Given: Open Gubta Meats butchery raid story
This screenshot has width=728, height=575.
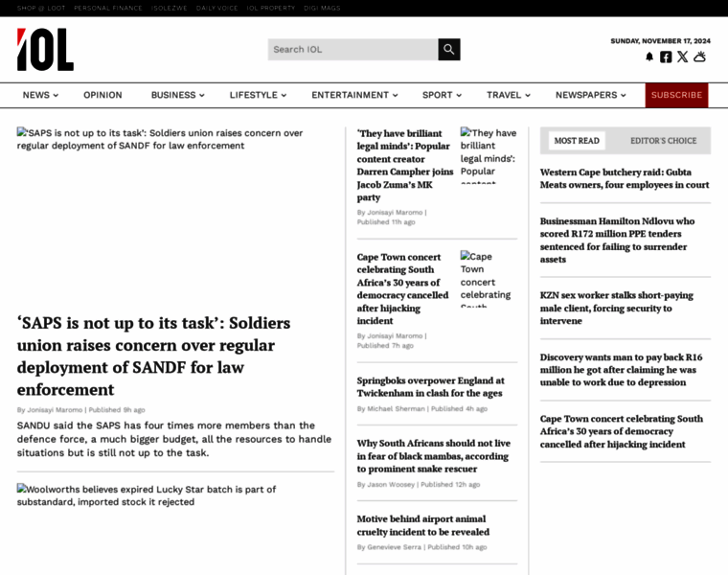Looking at the screenshot, I should coord(625,178).
